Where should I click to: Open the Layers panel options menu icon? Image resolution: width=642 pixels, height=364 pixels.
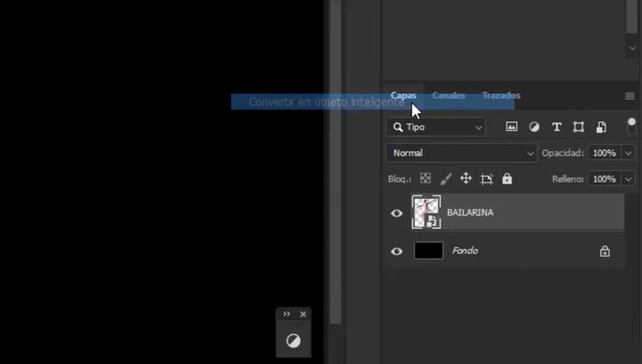coord(630,95)
